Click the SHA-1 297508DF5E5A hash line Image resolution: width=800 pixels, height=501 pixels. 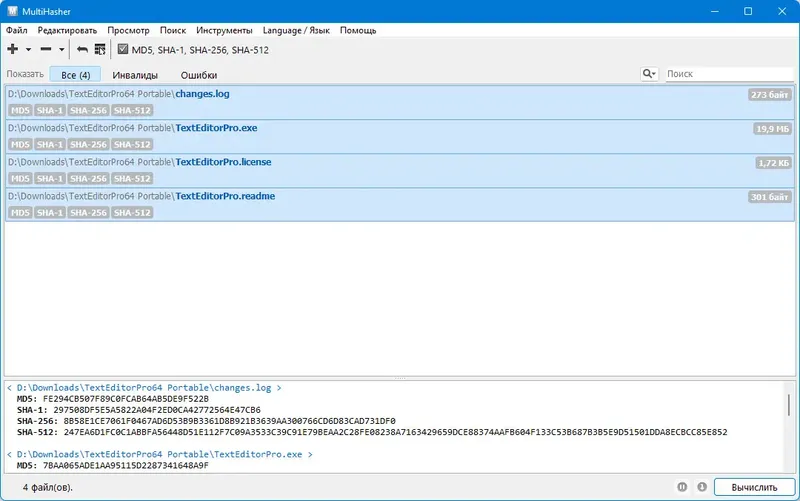[x=139, y=410]
